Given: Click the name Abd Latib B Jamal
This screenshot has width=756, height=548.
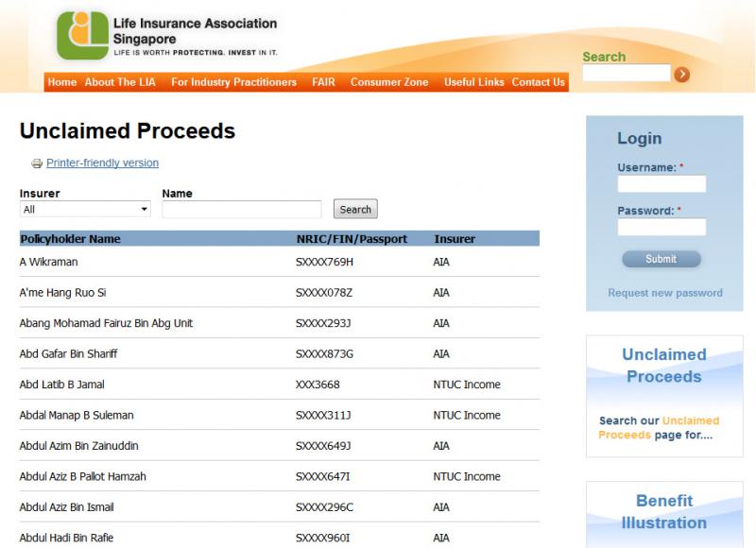Looking at the screenshot, I should coord(61,385).
